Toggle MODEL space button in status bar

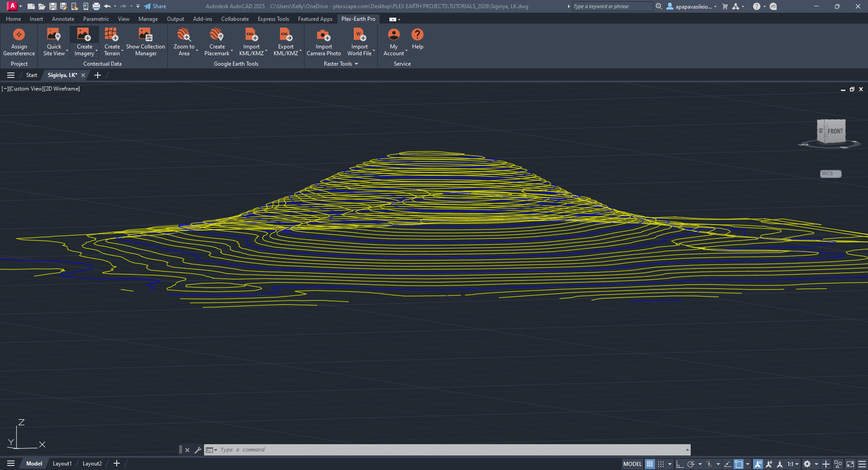click(x=632, y=464)
